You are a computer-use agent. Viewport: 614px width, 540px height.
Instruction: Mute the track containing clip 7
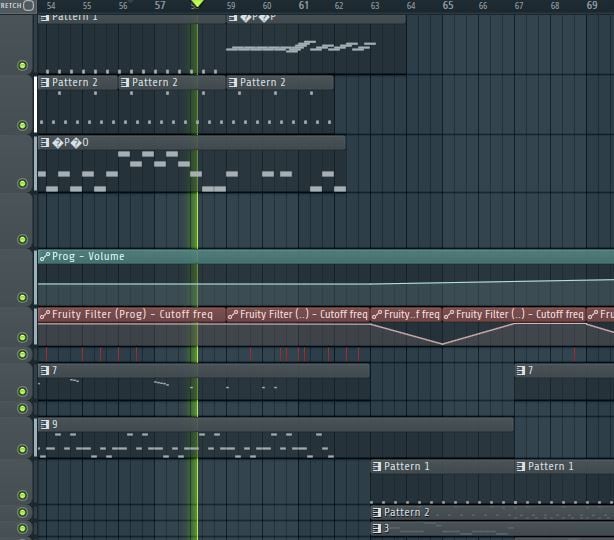[x=22, y=391]
